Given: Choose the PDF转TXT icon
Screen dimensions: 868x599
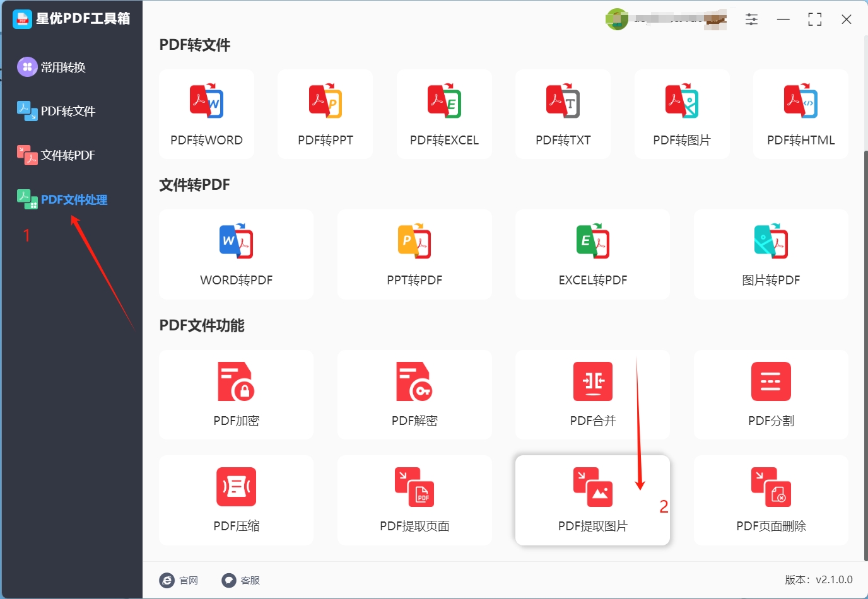Looking at the screenshot, I should 563,101.
